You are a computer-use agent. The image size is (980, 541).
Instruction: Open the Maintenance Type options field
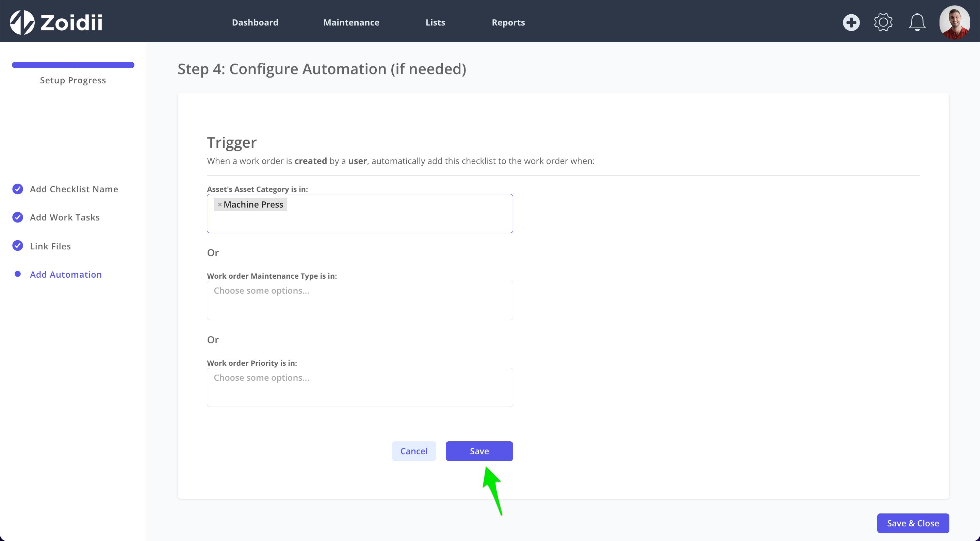tap(360, 300)
